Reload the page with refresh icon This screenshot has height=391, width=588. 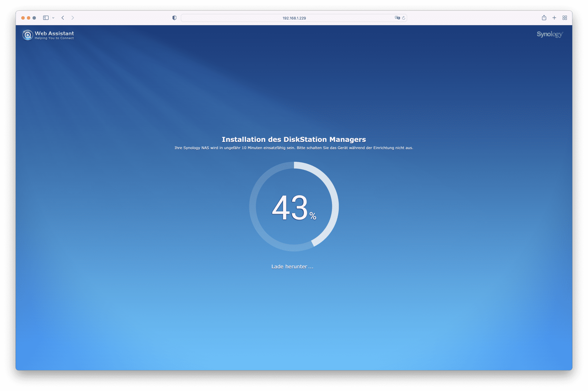(x=404, y=18)
